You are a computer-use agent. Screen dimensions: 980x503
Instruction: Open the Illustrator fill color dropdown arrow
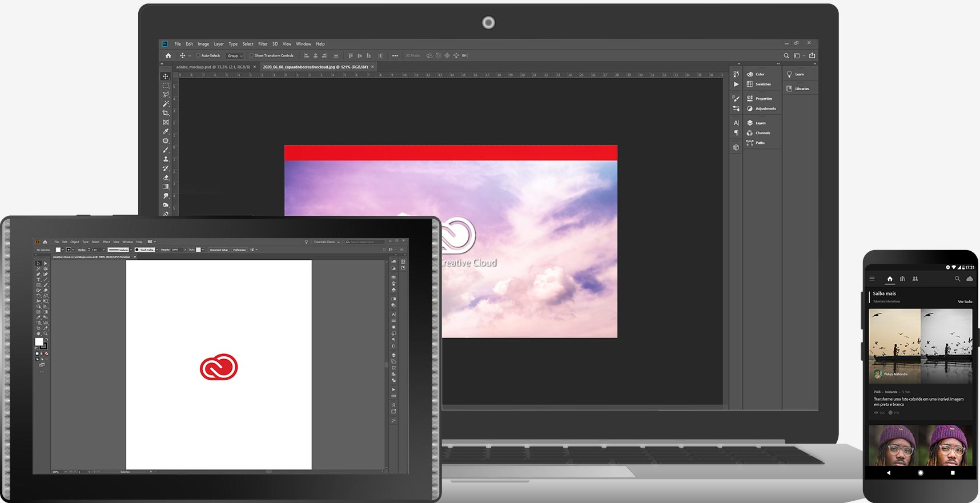[x=63, y=250]
